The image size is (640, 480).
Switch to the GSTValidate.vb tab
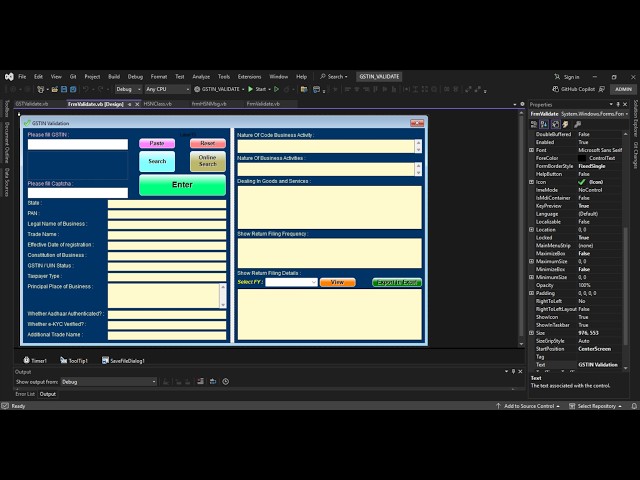[x=32, y=104]
